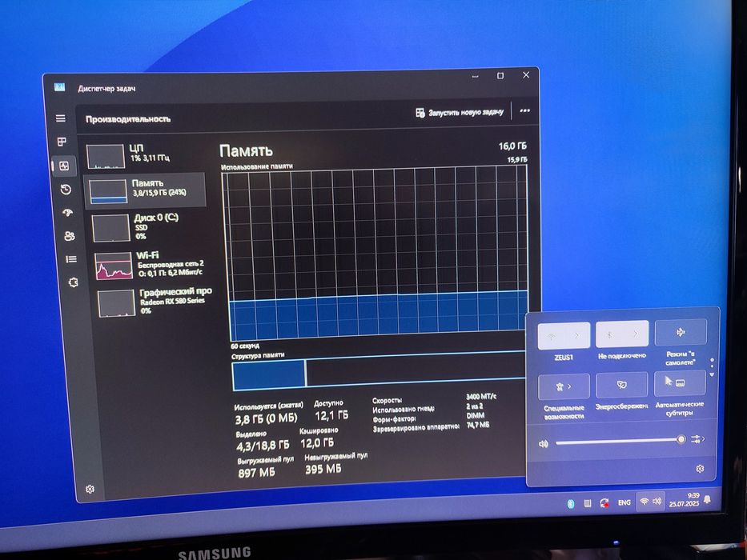
Task: Click update icon with red dot in tray
Action: click(604, 503)
